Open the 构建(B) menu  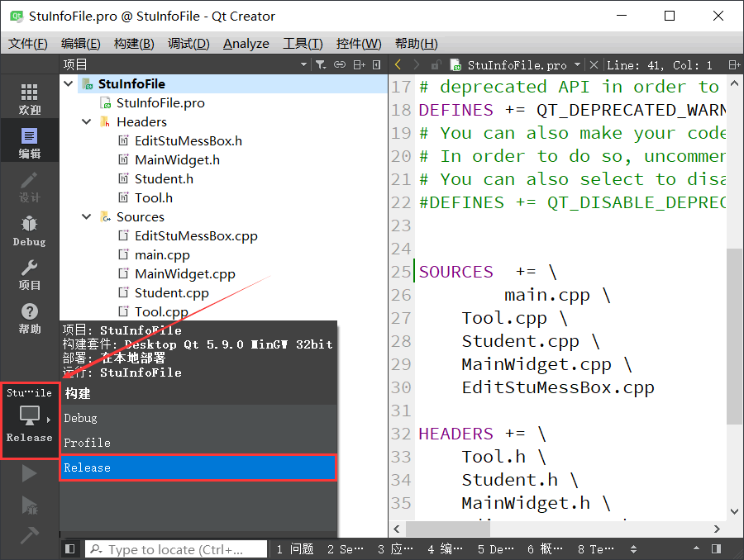(134, 44)
